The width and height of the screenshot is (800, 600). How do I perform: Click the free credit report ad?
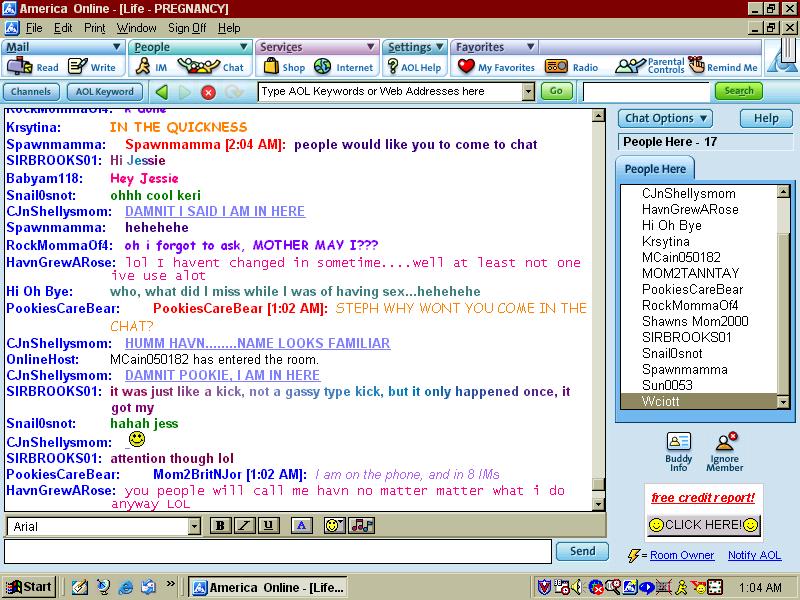tap(704, 512)
